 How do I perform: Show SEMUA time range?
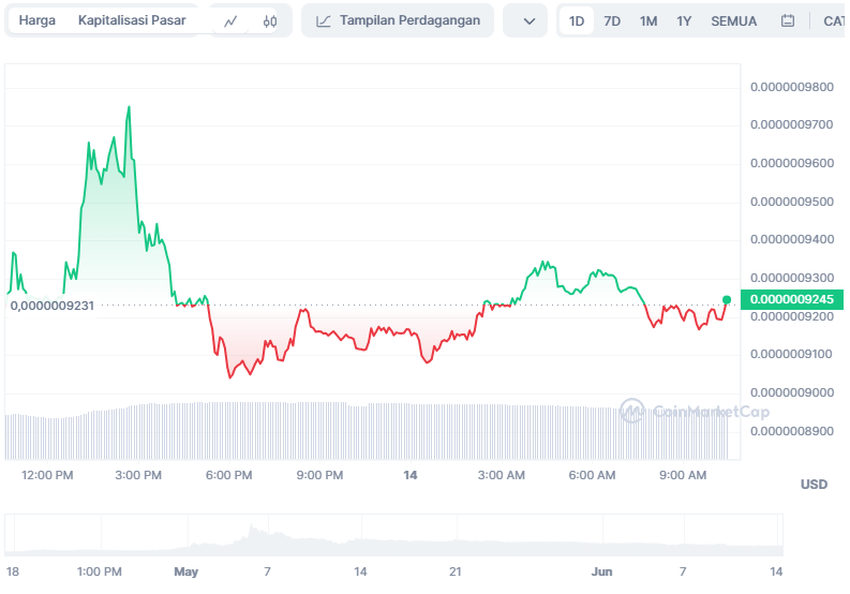click(734, 21)
